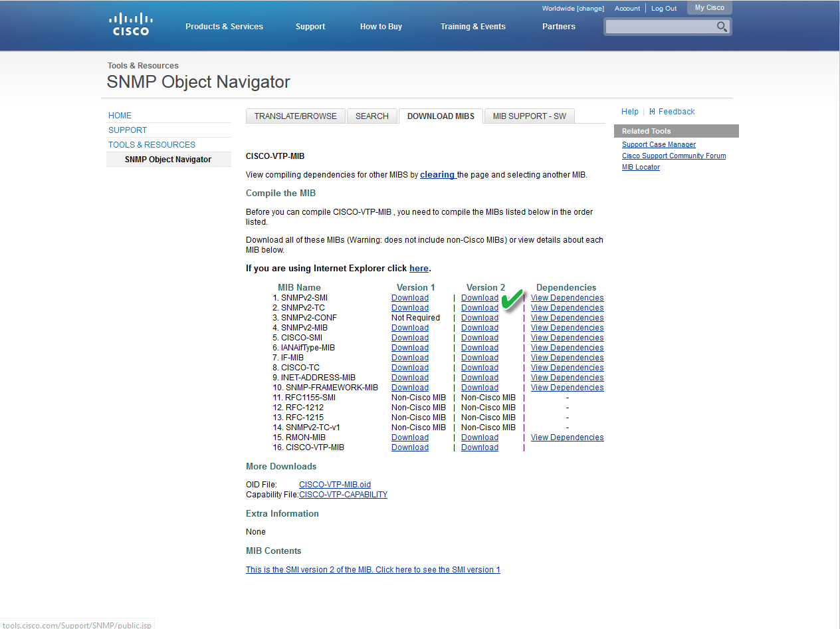Download Version 1 of SNMPv2-SMI
The image size is (840, 629).
410,298
